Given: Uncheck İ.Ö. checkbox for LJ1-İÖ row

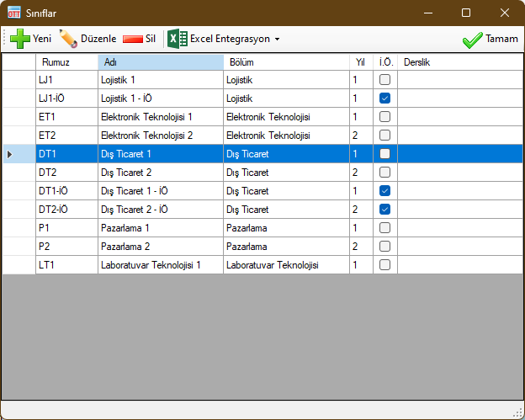Looking at the screenshot, I should point(384,98).
